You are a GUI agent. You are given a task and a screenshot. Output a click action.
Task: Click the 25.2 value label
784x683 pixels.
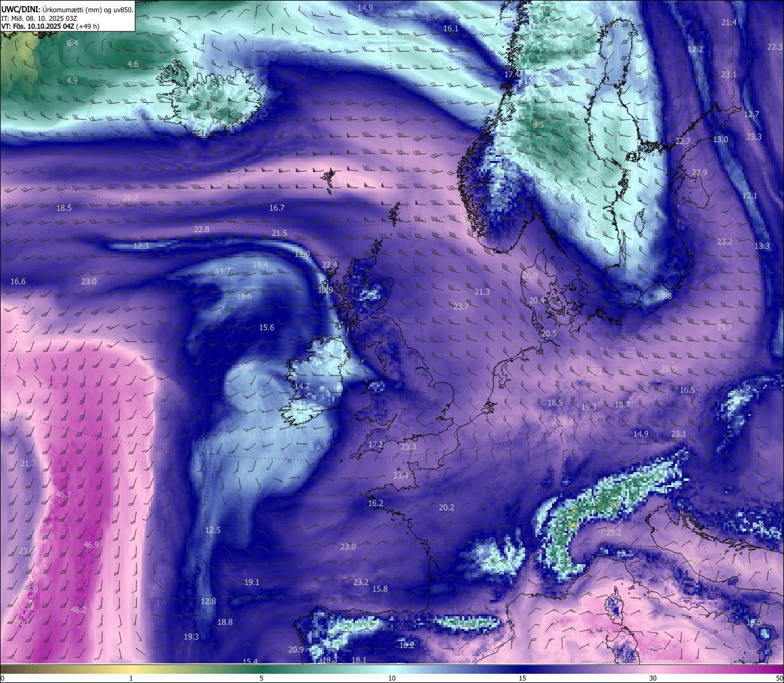614,532
